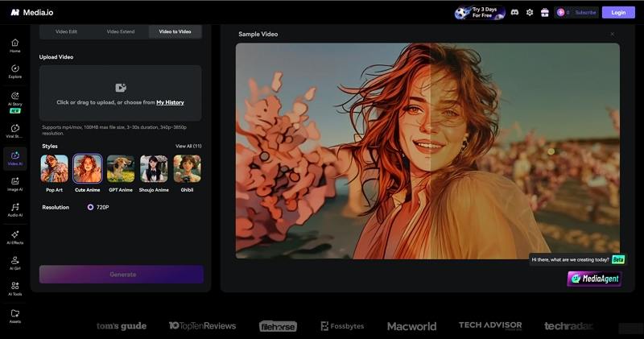This screenshot has width=644, height=339.
Task: Open the My History link
Action: [170, 102]
